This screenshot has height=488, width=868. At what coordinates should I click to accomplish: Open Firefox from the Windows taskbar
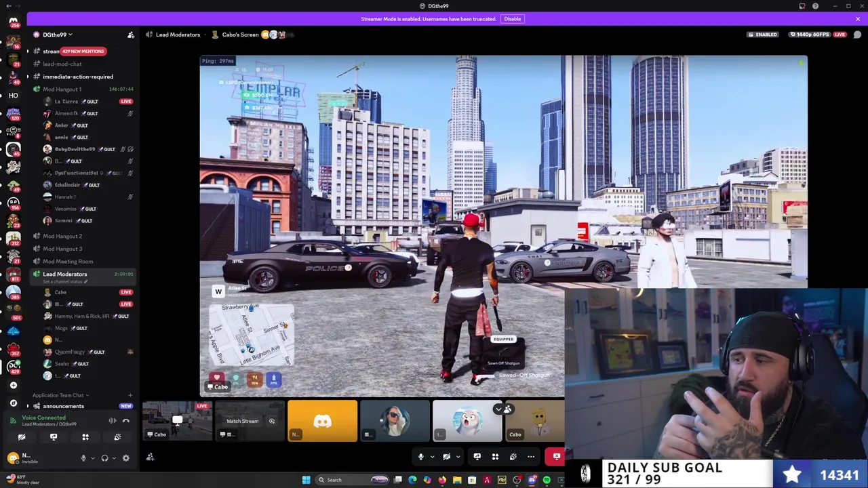click(x=442, y=480)
